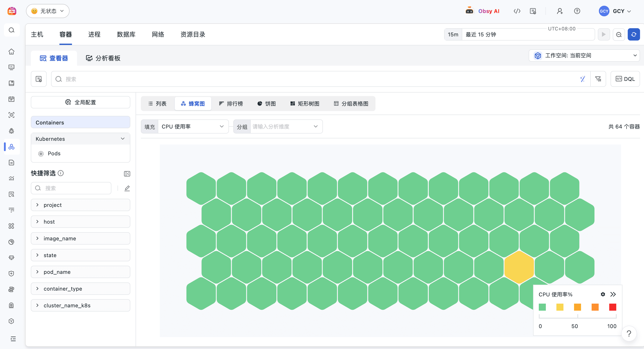Viewport: 644px width, 349px height.
Task: Switch to the 分组表格图 view
Action: tap(351, 104)
